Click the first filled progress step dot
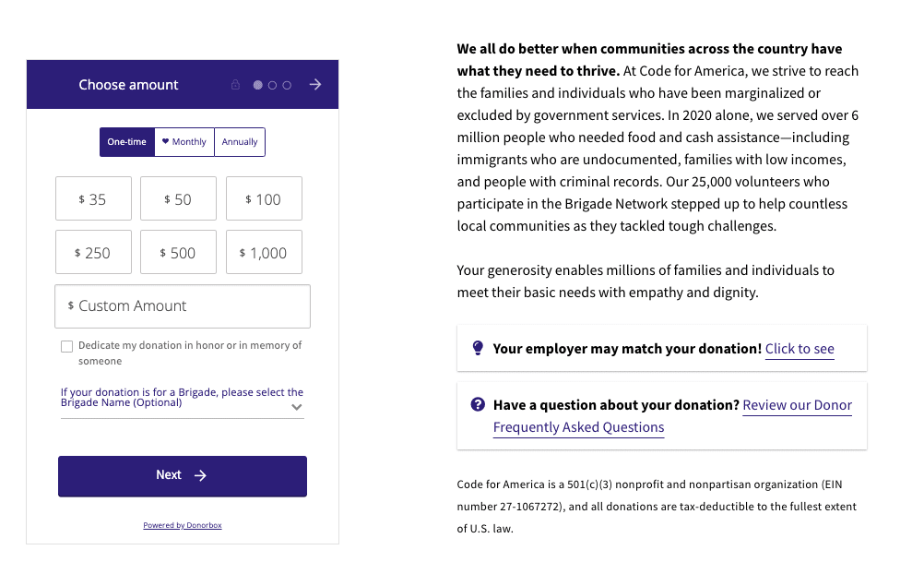 258,85
